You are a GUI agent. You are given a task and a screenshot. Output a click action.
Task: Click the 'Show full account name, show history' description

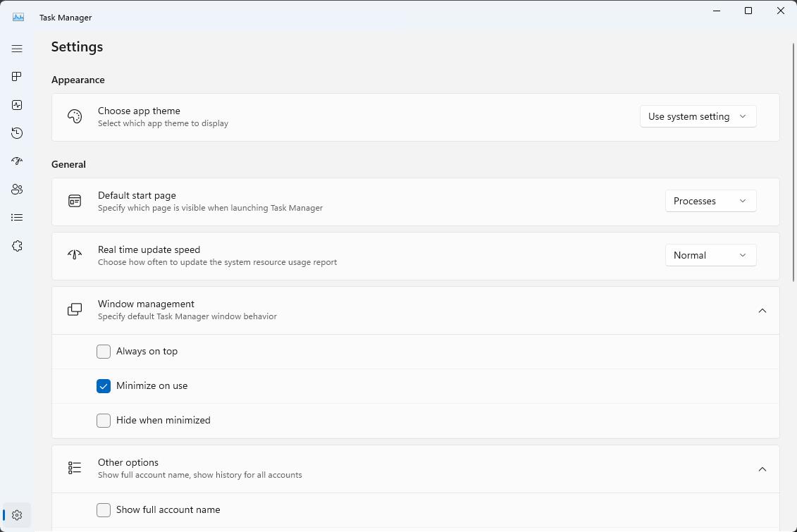pos(200,475)
